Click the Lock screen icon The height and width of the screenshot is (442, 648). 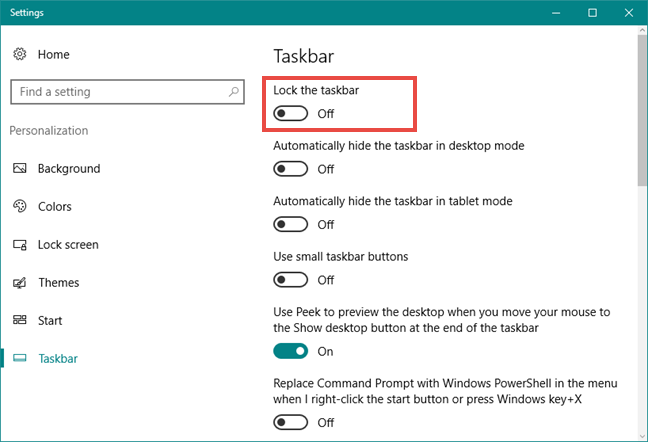point(19,245)
